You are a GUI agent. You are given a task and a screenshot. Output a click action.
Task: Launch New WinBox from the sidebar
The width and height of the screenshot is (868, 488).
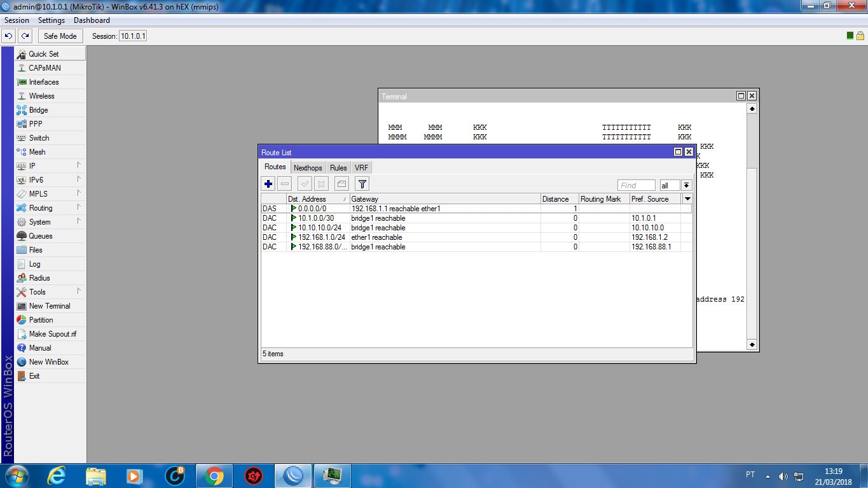pos(50,362)
